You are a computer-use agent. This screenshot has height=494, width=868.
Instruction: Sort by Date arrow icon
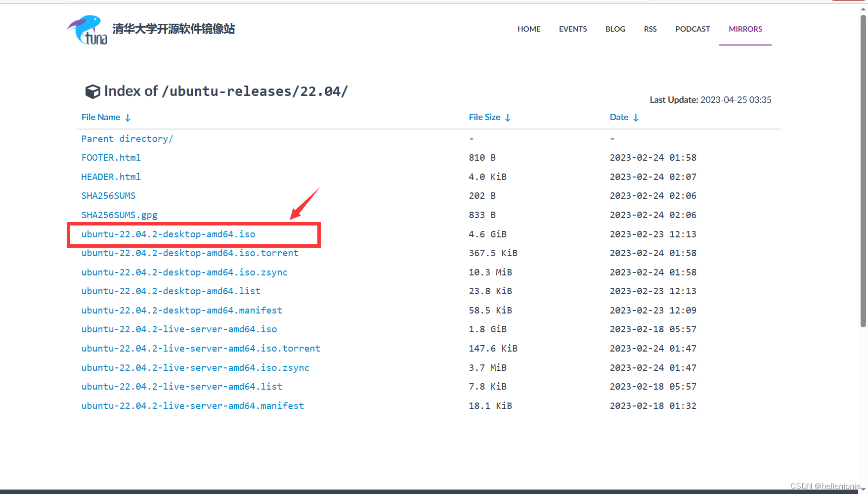tap(636, 118)
